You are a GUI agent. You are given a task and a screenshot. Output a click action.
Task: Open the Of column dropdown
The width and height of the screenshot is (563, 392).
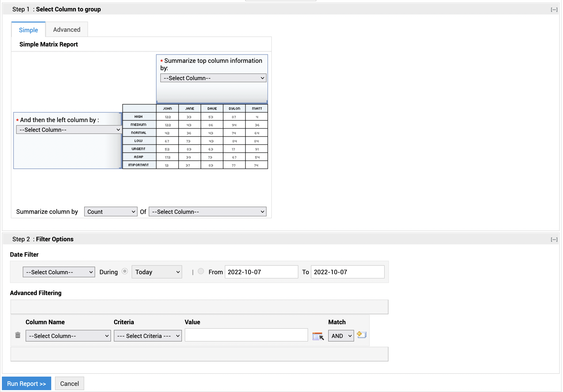pos(208,212)
